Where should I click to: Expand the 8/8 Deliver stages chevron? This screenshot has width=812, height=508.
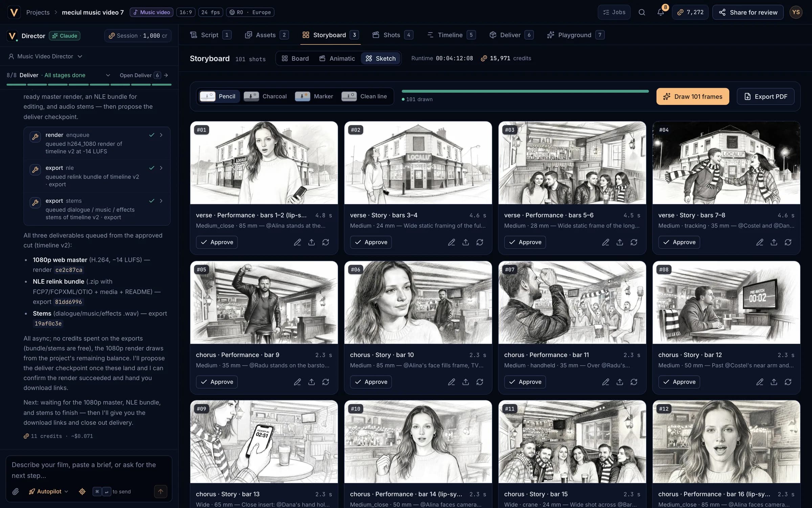coord(108,75)
